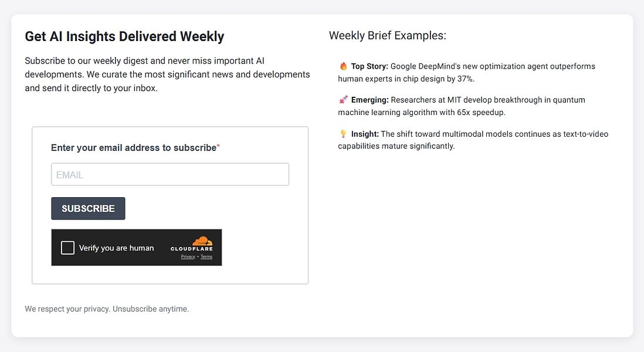Click the Enter your email address label
This screenshot has height=352, width=644.
click(132, 147)
